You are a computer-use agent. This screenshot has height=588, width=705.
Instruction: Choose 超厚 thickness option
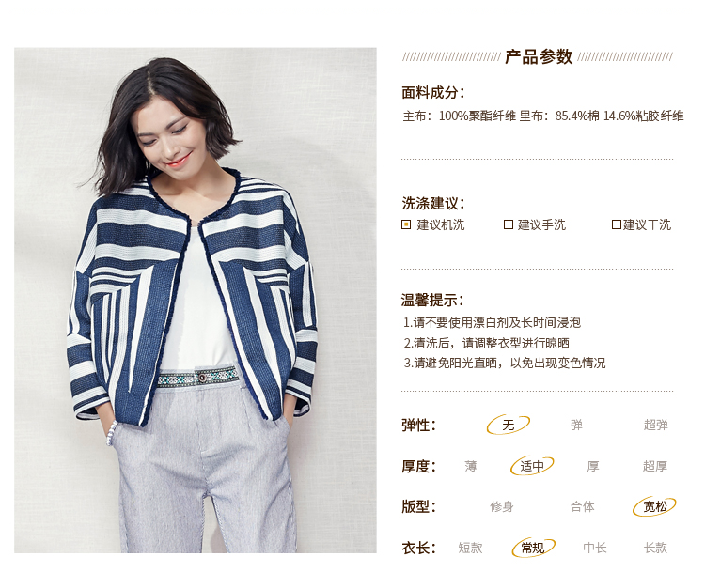click(654, 466)
